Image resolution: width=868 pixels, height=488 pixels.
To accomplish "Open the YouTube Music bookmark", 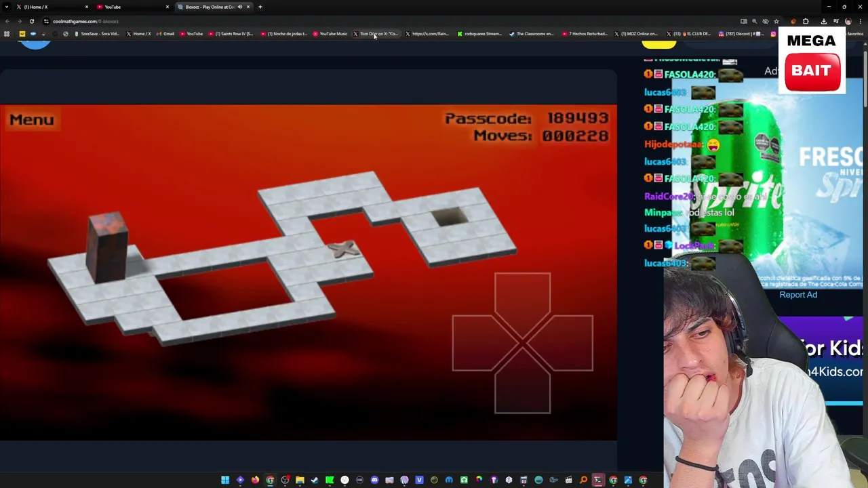I will point(330,34).
